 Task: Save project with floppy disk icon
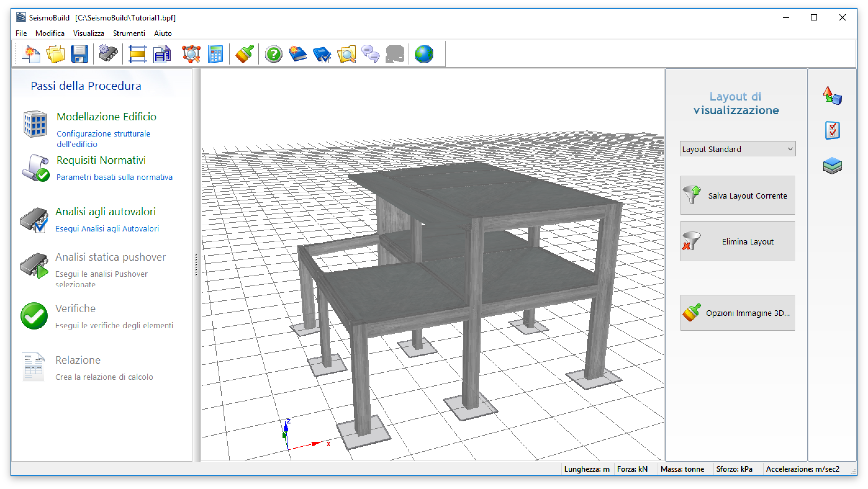(79, 54)
